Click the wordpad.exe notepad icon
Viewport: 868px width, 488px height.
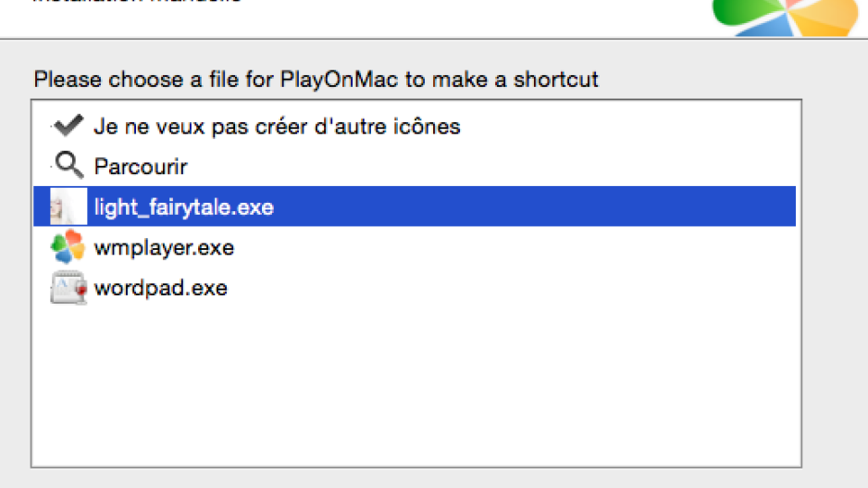(x=68, y=287)
